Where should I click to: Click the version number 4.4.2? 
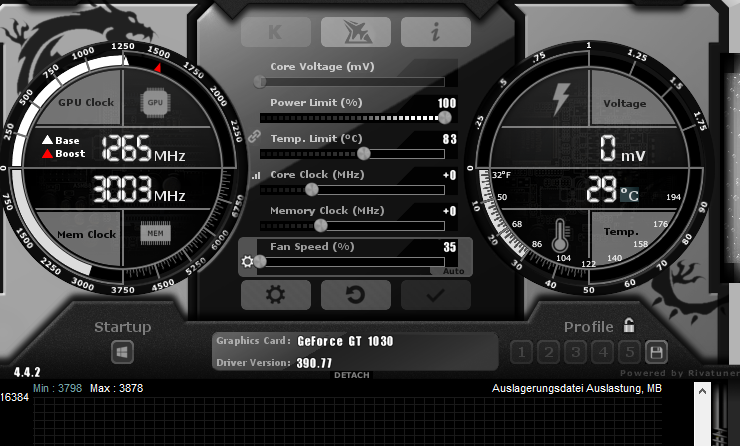click(27, 372)
